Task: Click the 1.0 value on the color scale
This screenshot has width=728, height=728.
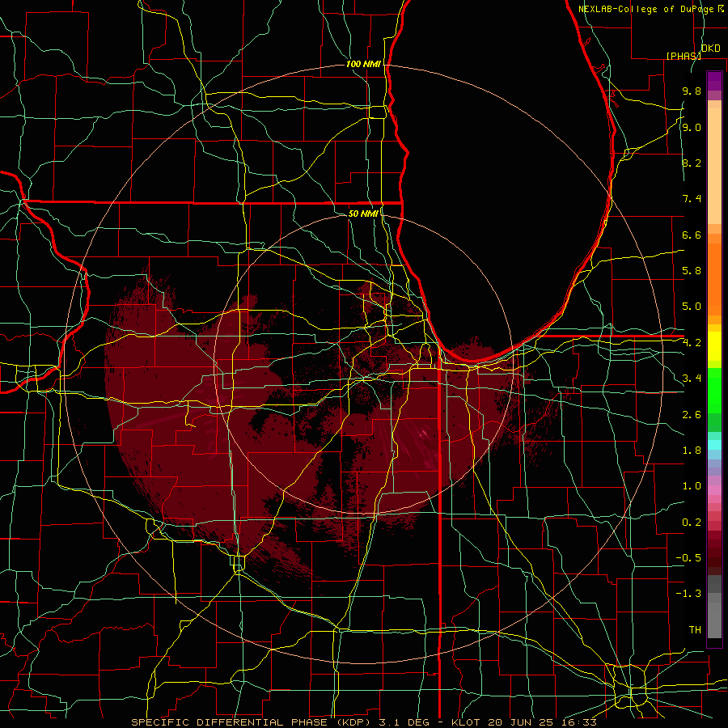Action: [692, 486]
